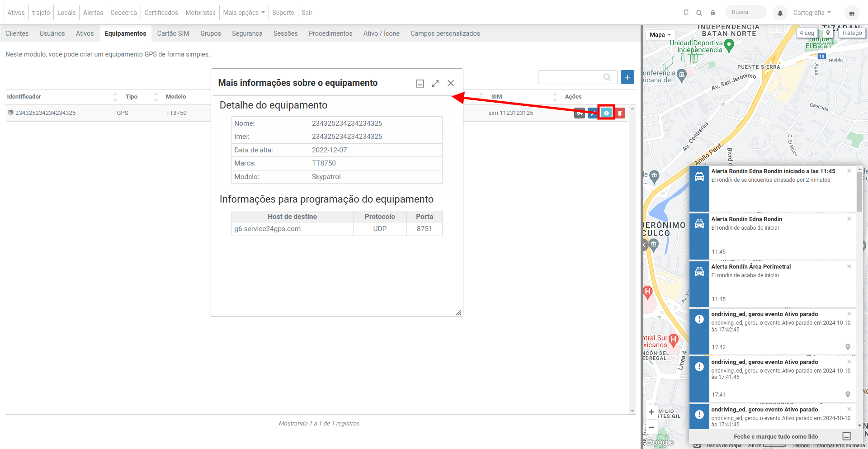Image resolution: width=868 pixels, height=449 pixels.
Task: Click the Sair logout link
Action: (307, 13)
